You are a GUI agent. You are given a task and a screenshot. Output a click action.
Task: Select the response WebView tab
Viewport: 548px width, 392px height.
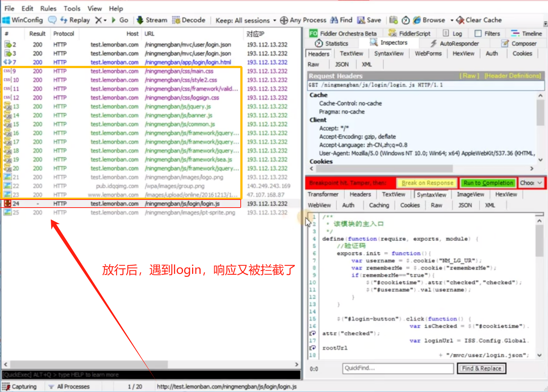click(319, 205)
